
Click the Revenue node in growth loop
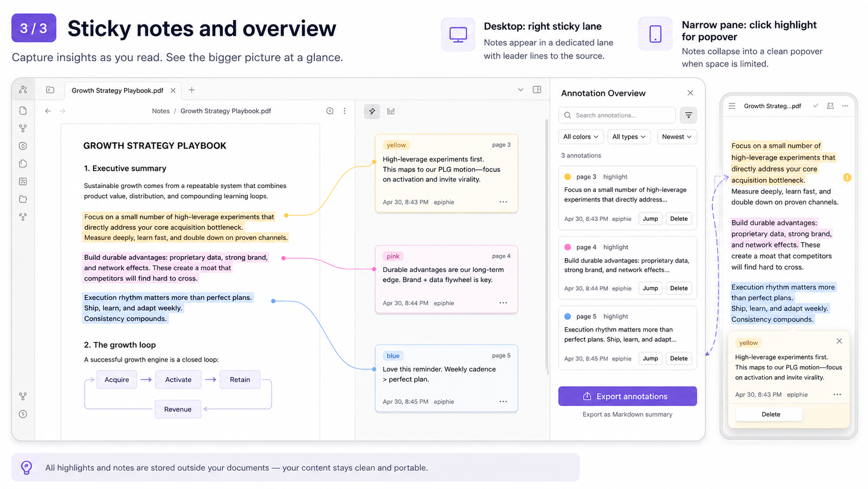[x=178, y=409]
